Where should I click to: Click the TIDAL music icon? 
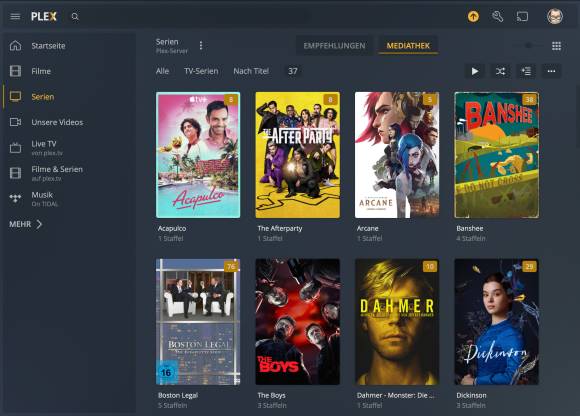pos(16,198)
